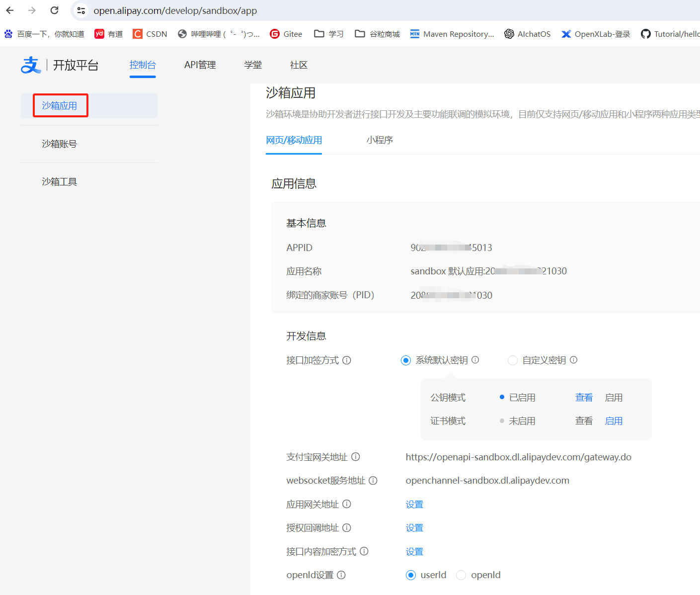Click 启用 for 公钥模式
The image size is (700, 595).
click(614, 398)
